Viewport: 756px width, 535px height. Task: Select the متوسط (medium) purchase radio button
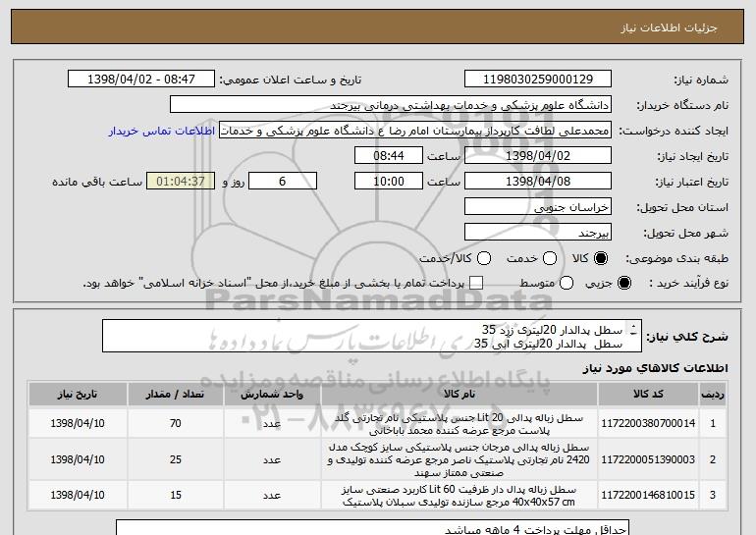tap(567, 284)
